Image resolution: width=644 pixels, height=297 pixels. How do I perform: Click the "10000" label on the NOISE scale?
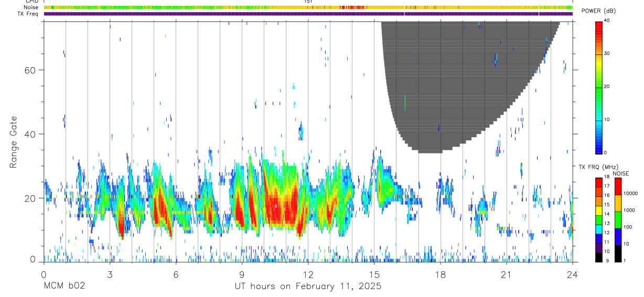(x=630, y=193)
